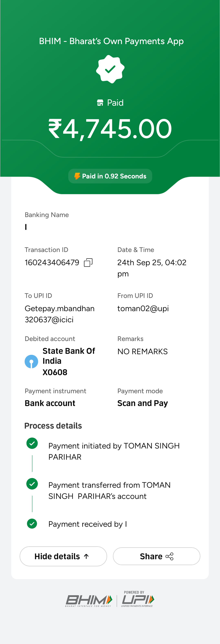The image size is (220, 644).
Task: Click the Process details heading
Action: [53, 426]
